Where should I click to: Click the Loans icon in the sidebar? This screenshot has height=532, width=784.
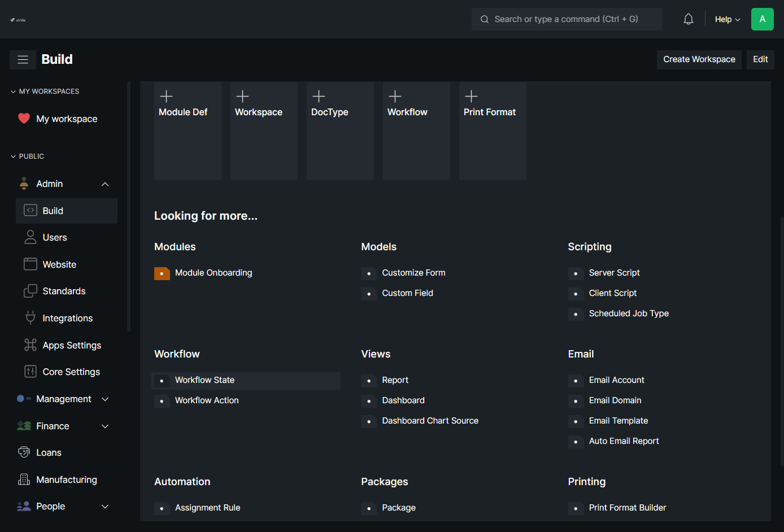tap(24, 452)
